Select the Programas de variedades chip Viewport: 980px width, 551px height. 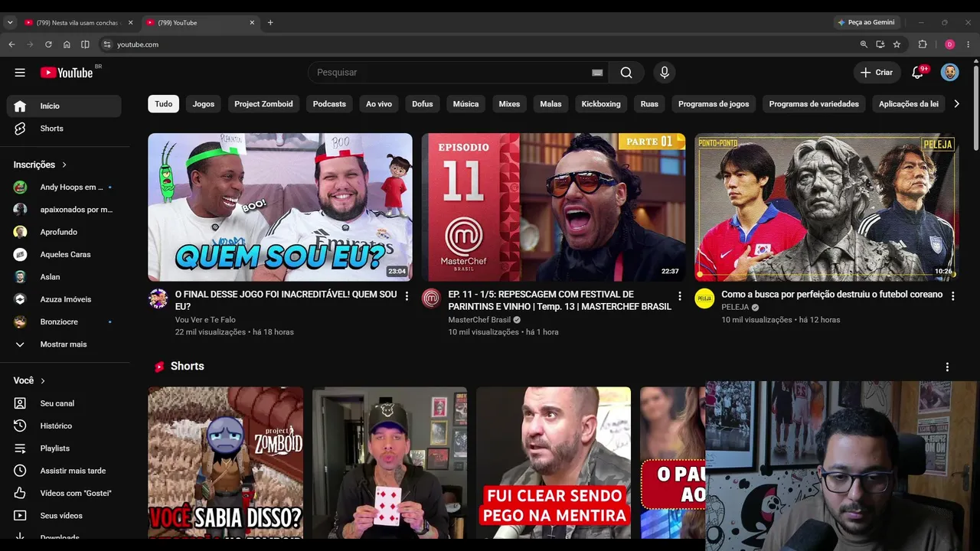pyautogui.click(x=814, y=104)
